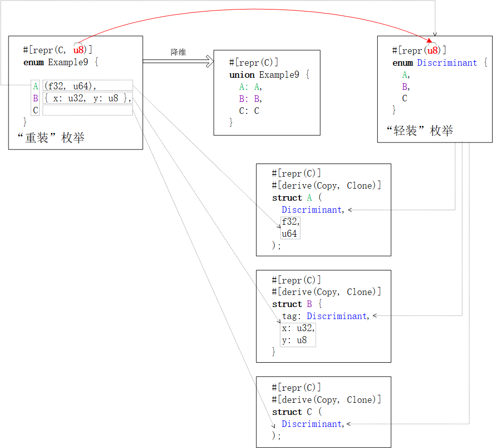Image resolution: width=493 pixels, height=448 pixels.
Task: Click the 'C' variant in the Discriminant enum
Action: pos(405,98)
